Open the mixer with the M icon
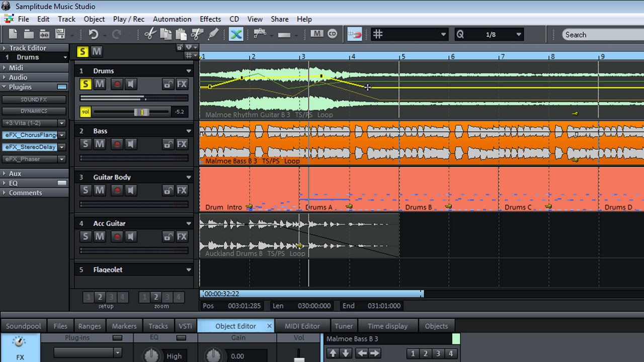644x362 pixels. point(316,34)
